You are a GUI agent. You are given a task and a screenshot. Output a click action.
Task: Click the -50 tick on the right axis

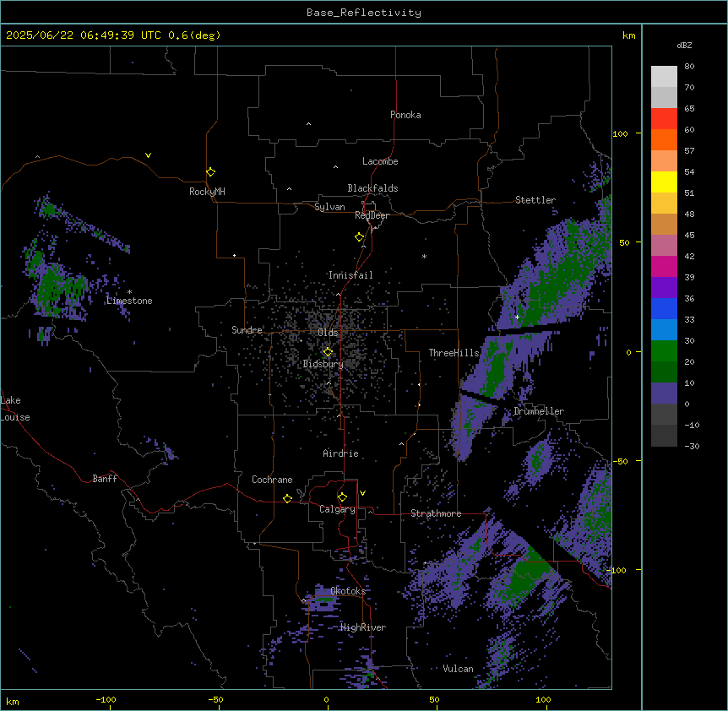pos(620,461)
